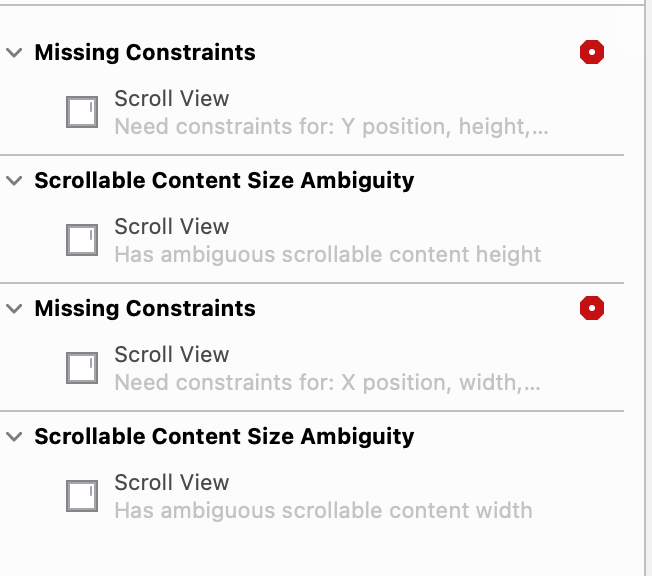
Task: Select the 'Need constraints for: X position, width' message
Action: (327, 383)
